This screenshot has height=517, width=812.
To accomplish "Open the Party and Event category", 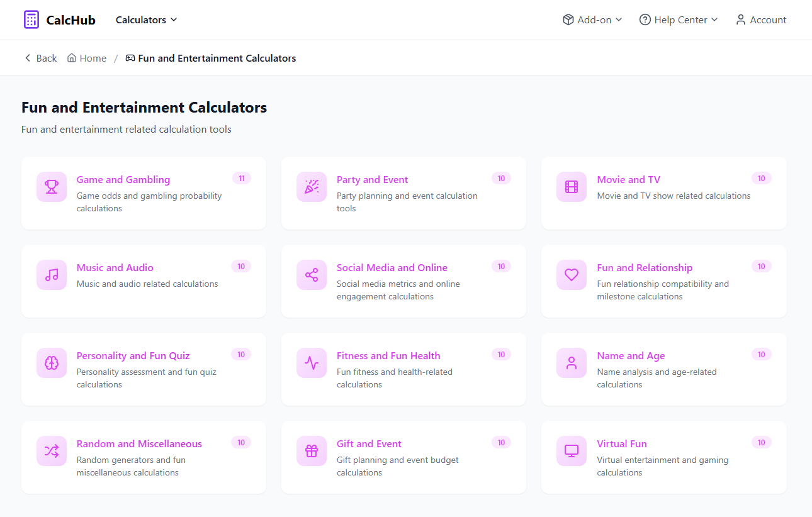I will (x=373, y=179).
